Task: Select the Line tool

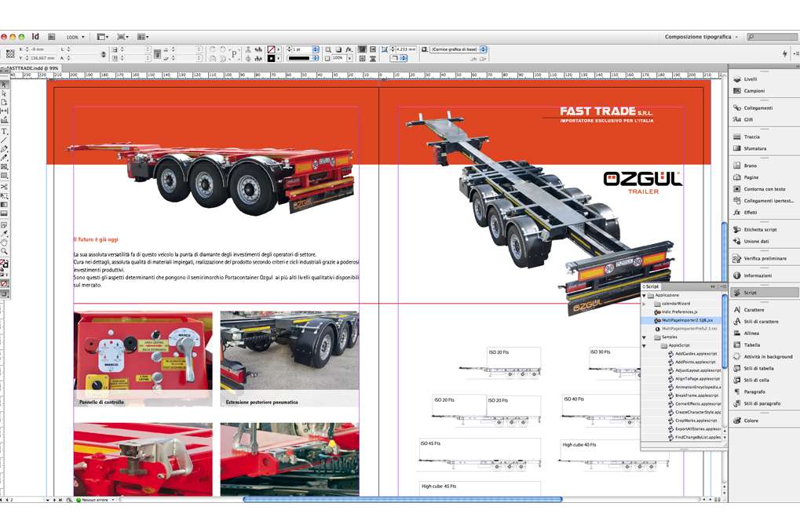Action: point(4,140)
